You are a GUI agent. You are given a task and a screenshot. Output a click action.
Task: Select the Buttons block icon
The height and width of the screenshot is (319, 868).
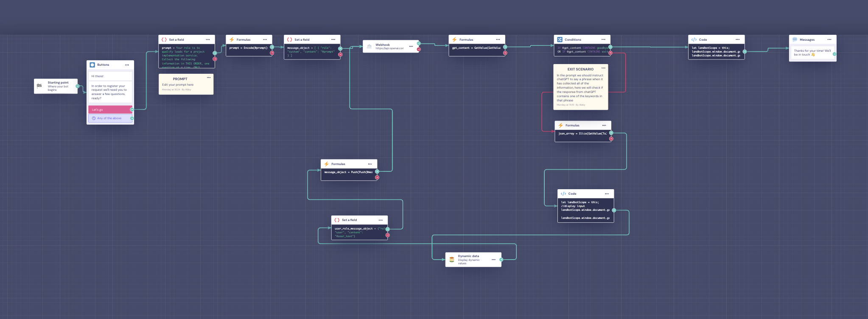[x=92, y=65]
